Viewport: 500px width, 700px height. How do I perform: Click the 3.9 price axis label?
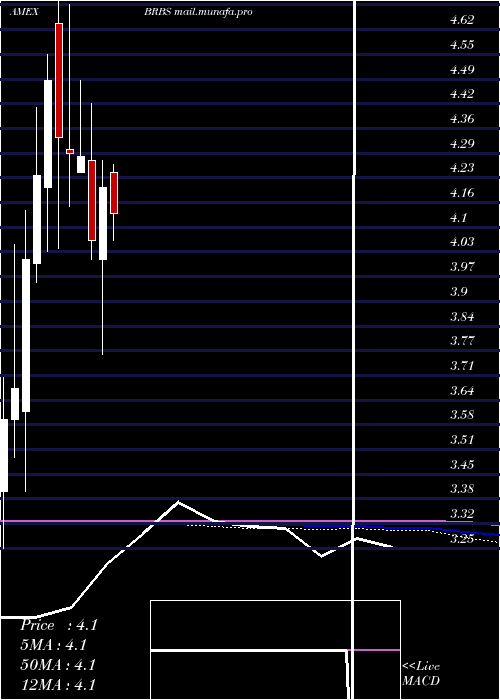coord(458,292)
